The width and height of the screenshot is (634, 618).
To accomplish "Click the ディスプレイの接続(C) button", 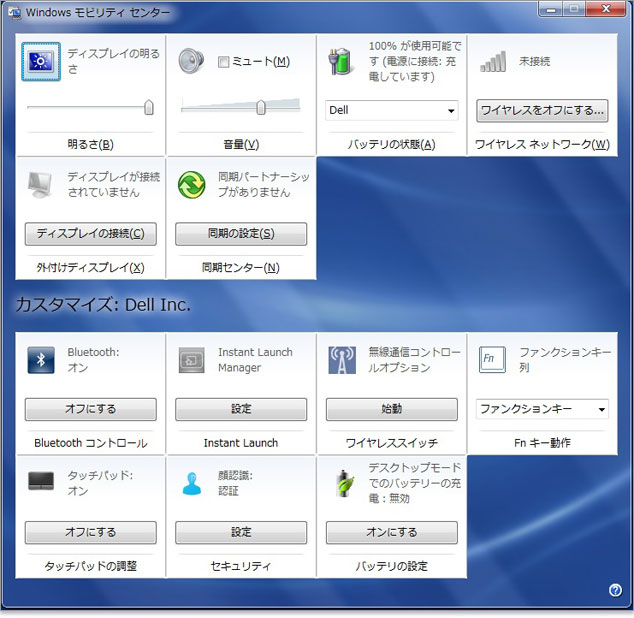I will pyautogui.click(x=91, y=233).
